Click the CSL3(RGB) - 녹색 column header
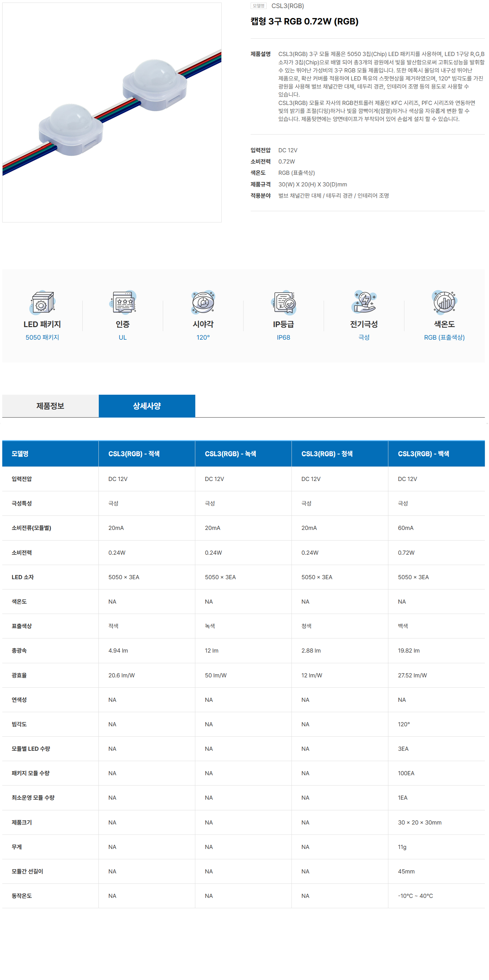The width and height of the screenshot is (489, 980). (x=230, y=454)
